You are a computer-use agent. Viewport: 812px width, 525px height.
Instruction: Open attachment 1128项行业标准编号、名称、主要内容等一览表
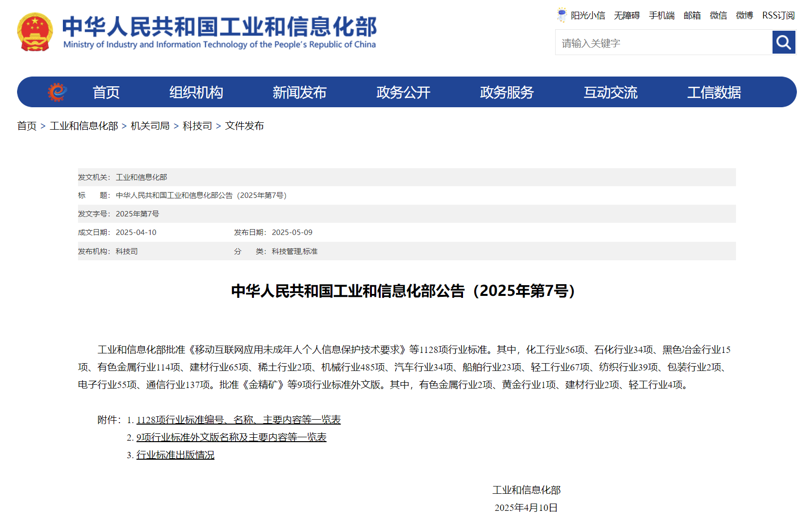click(238, 420)
